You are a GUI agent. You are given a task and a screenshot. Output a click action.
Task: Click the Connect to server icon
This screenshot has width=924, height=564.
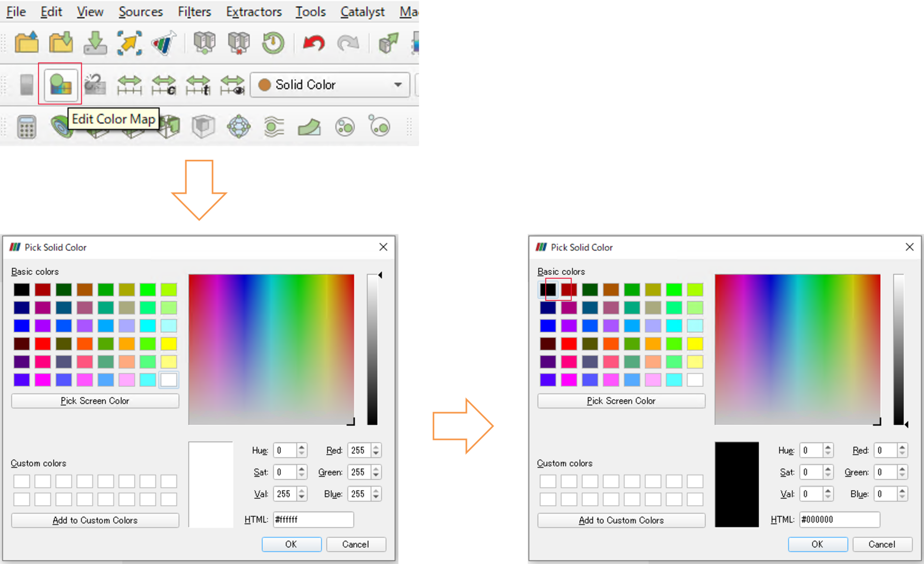pos(204,42)
